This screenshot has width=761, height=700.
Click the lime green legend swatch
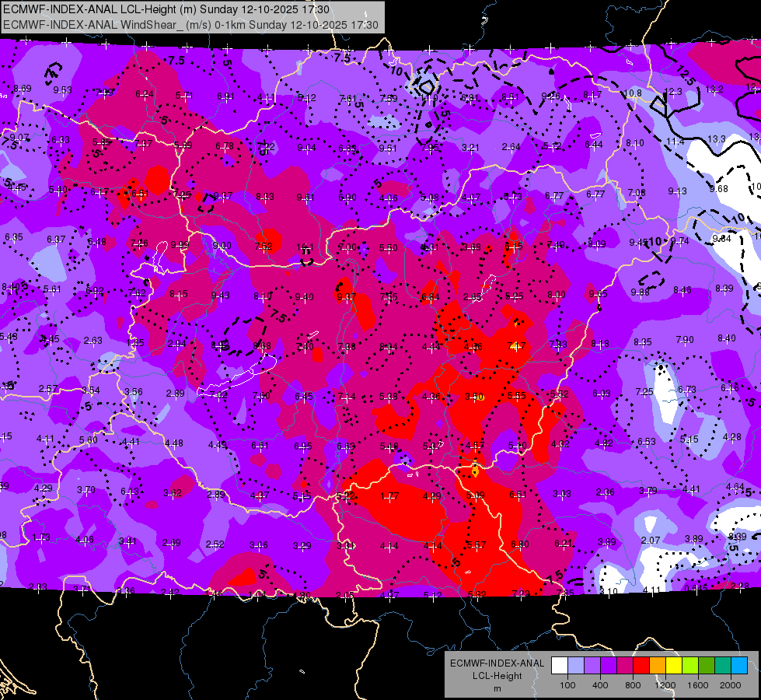pyautogui.click(x=690, y=666)
